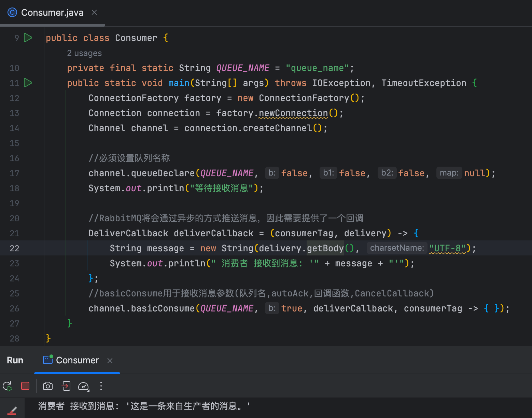Screen dimensions: 532x418
Task: Click the main method name
Action: coord(179,83)
